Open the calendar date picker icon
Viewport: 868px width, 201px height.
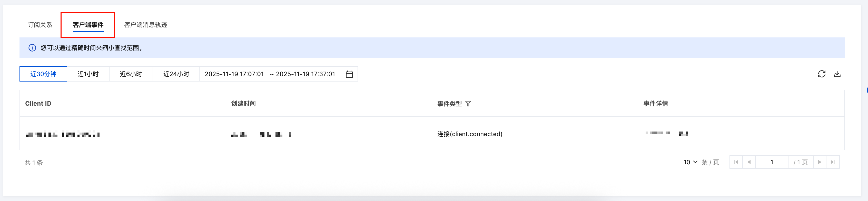coord(349,74)
